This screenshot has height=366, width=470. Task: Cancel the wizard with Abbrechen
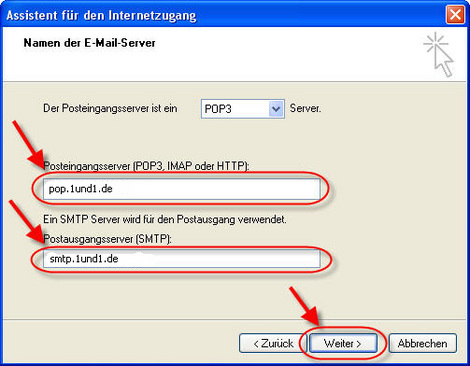coord(422,343)
